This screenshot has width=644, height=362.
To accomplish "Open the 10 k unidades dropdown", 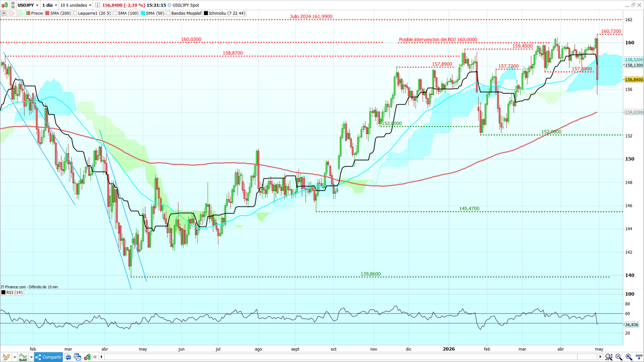I will coord(76,5).
